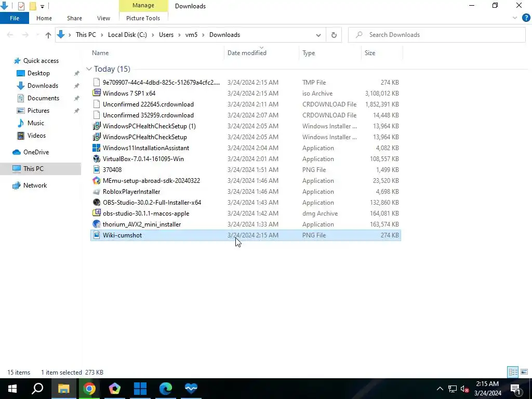Open Microsoft Edge from taskbar
The image size is (532, 399).
(166, 389)
